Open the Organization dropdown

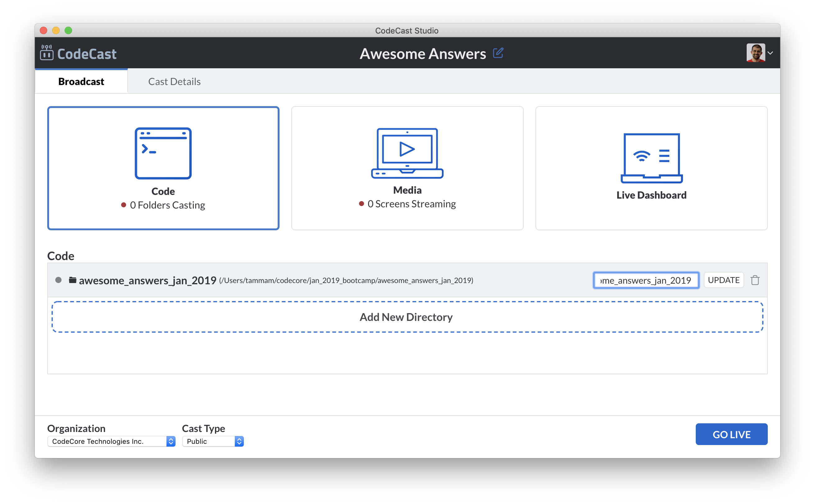click(112, 441)
